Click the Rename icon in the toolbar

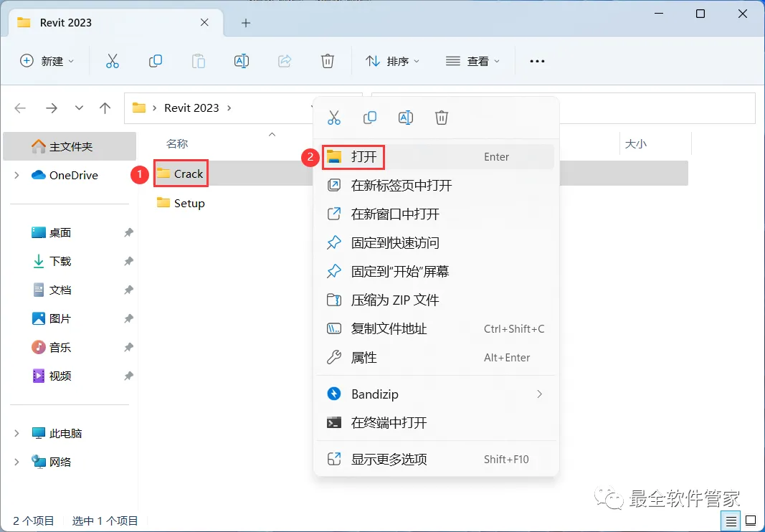[242, 61]
